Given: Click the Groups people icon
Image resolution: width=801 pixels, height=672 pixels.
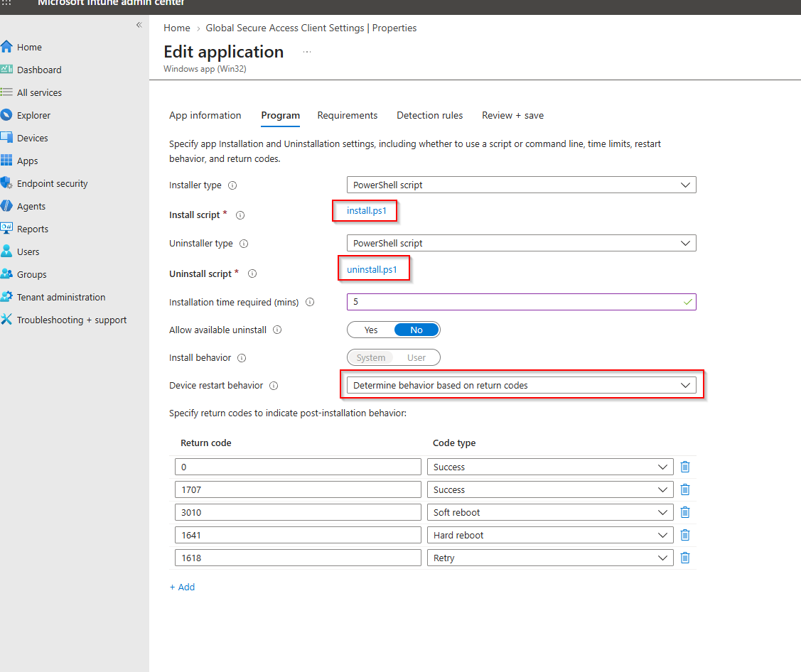Looking at the screenshot, I should click(x=6, y=274).
